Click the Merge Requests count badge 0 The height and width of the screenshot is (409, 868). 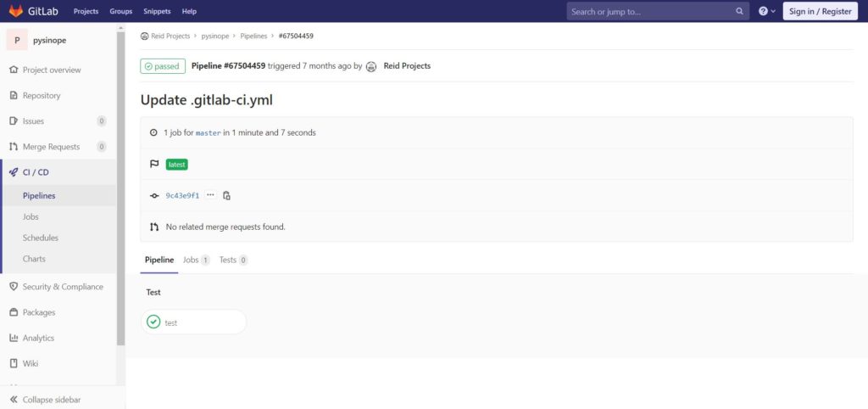point(102,147)
